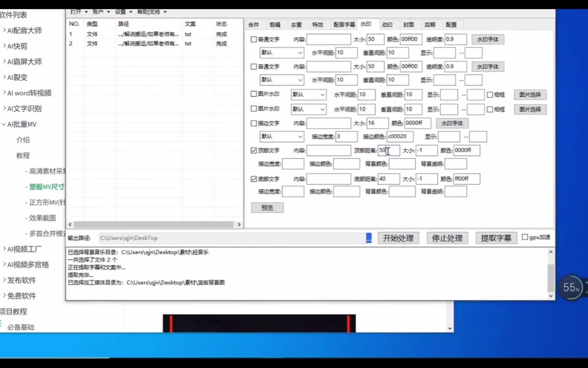Uncheck the 底部文字 checkbox
Image resolution: width=588 pixels, height=368 pixels.
pyautogui.click(x=254, y=179)
